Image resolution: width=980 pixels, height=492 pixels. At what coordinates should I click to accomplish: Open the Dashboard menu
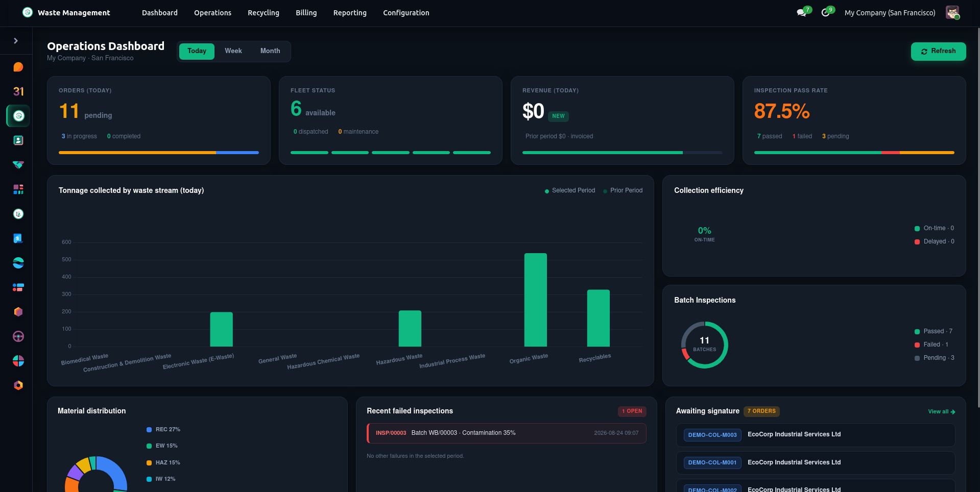pyautogui.click(x=160, y=13)
